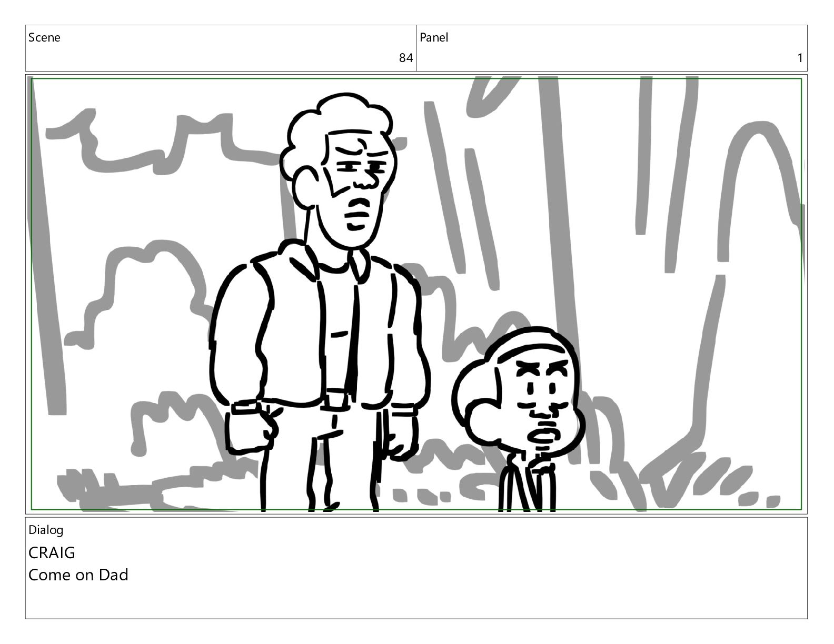Select the Scene header label
Screen dimensions: 834x644
point(44,37)
